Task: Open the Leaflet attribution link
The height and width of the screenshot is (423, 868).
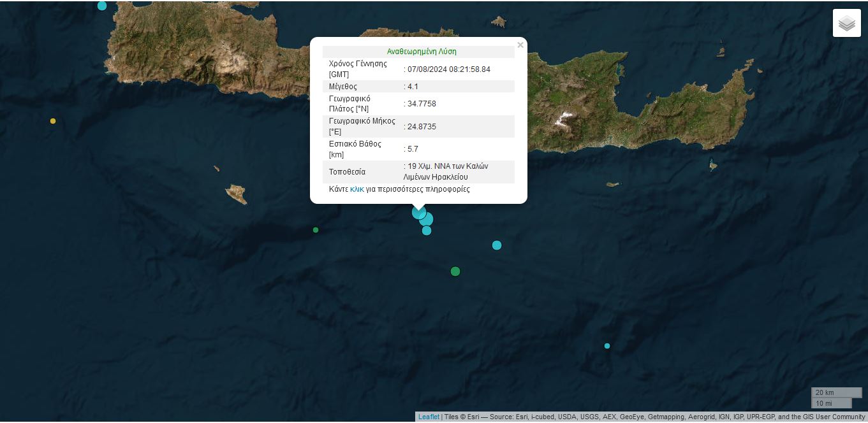Action: tap(429, 417)
